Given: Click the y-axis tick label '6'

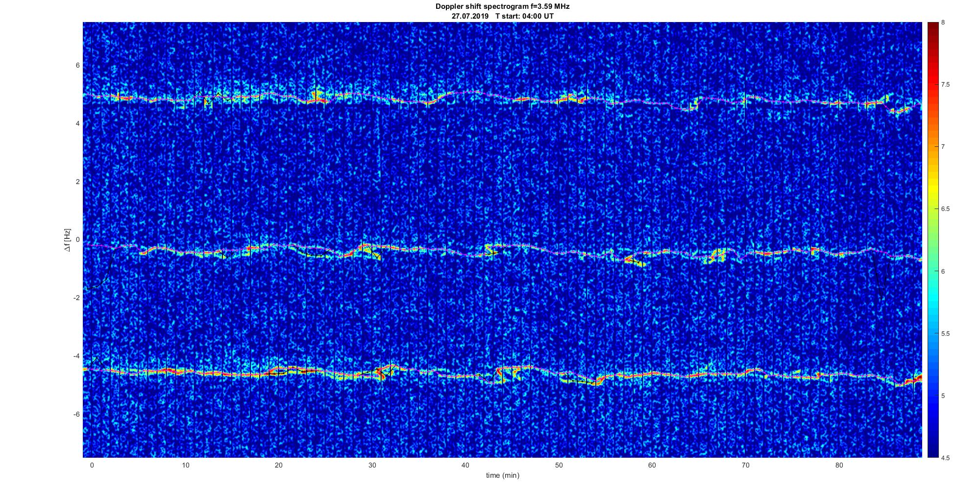Looking at the screenshot, I should [78, 66].
